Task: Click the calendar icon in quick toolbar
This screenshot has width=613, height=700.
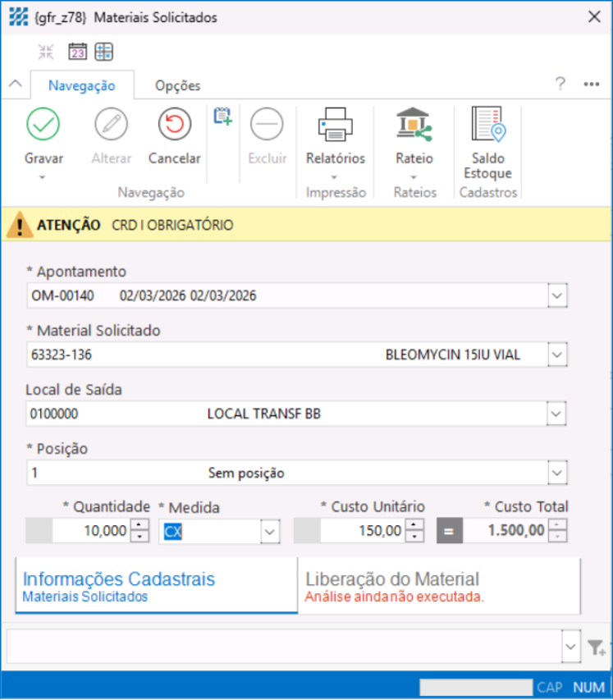Action: [77, 53]
